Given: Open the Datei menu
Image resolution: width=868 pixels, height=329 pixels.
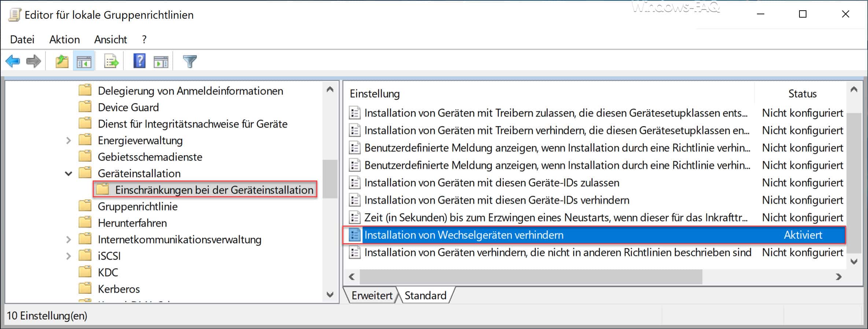Looking at the screenshot, I should click(x=22, y=39).
